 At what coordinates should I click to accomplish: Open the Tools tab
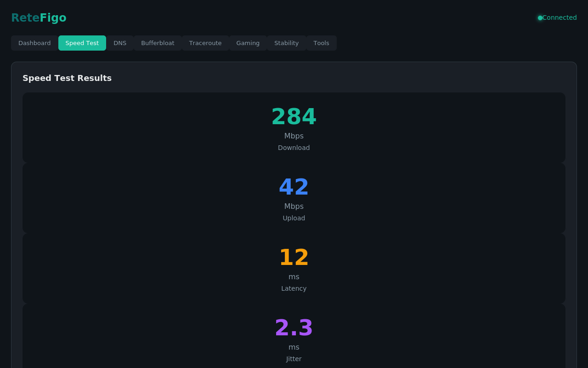click(322, 43)
